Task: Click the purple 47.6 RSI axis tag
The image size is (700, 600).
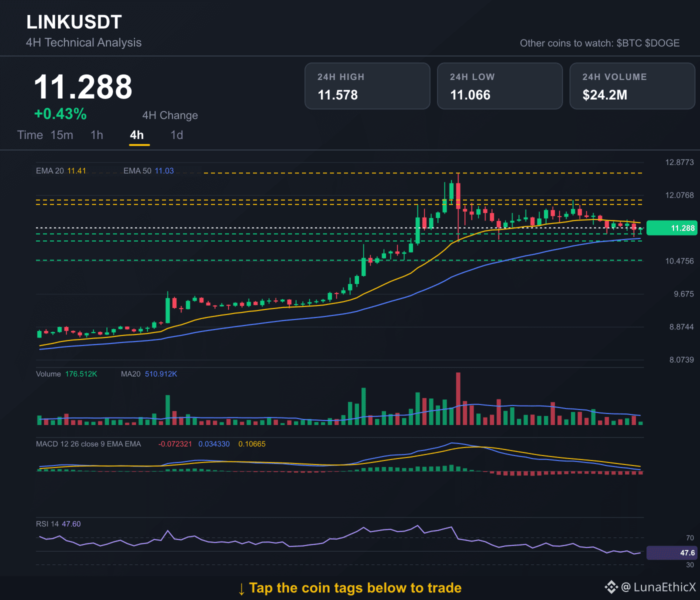Action: pyautogui.click(x=671, y=553)
